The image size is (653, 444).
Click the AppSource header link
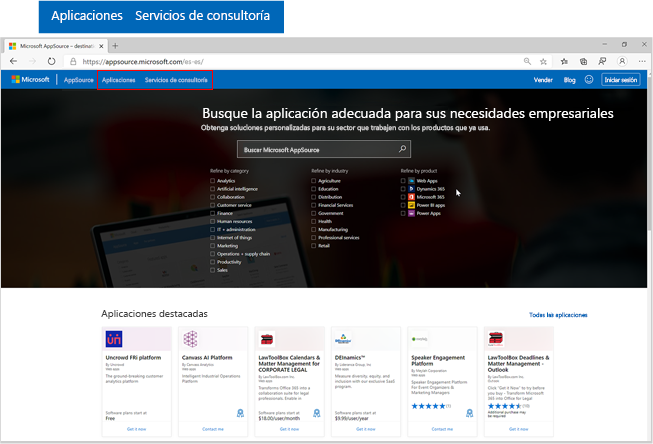pos(79,80)
